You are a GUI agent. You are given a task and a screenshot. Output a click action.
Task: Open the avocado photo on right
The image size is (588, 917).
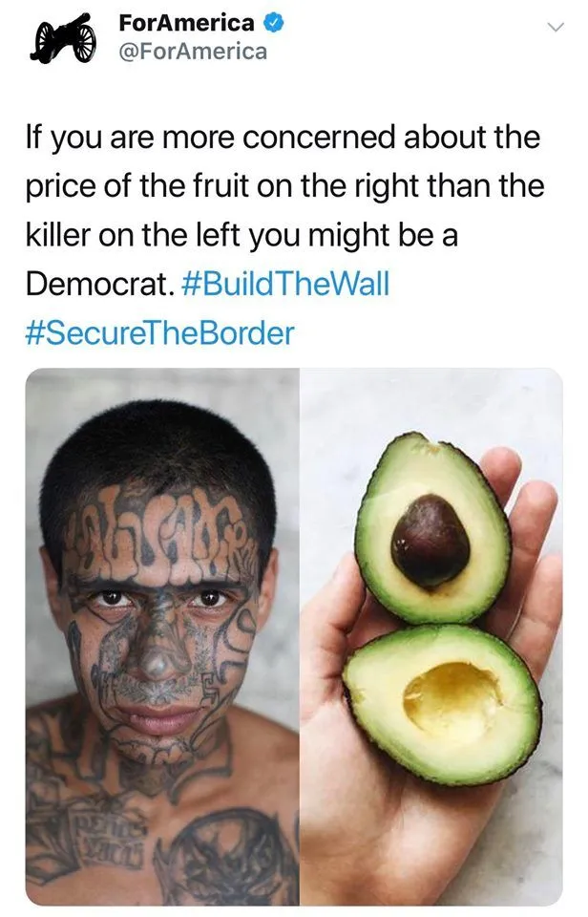[x=432, y=637]
